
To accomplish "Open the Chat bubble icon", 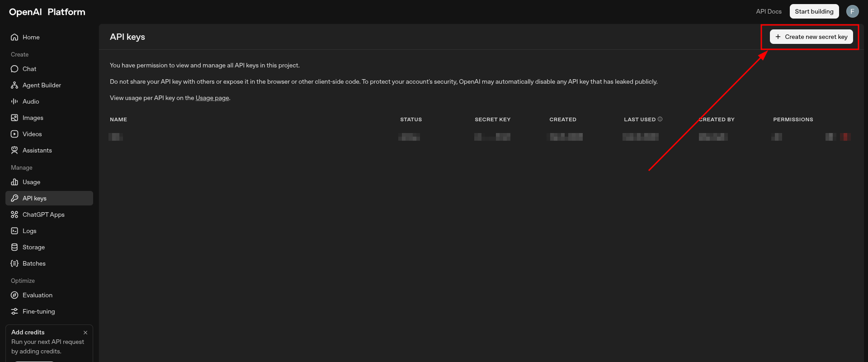I will tap(14, 69).
